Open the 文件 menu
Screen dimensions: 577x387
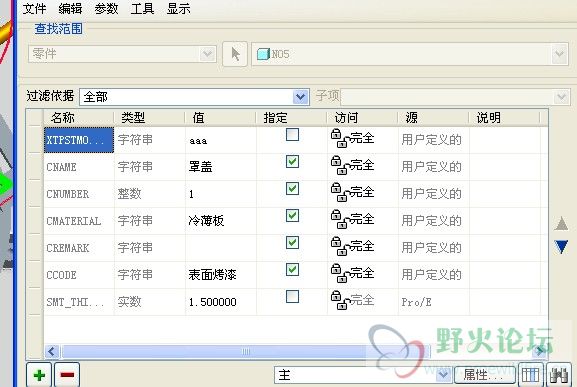(x=35, y=8)
